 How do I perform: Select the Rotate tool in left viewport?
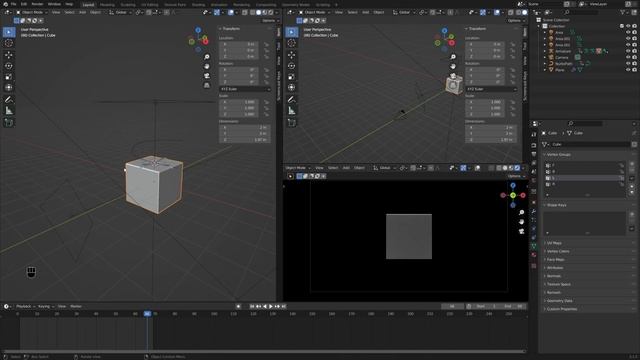(9, 66)
